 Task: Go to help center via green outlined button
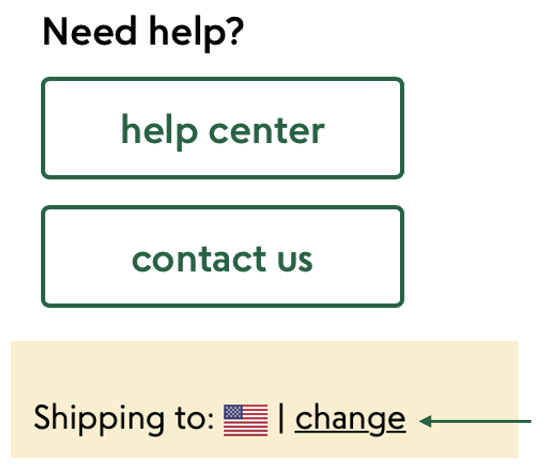tap(222, 128)
